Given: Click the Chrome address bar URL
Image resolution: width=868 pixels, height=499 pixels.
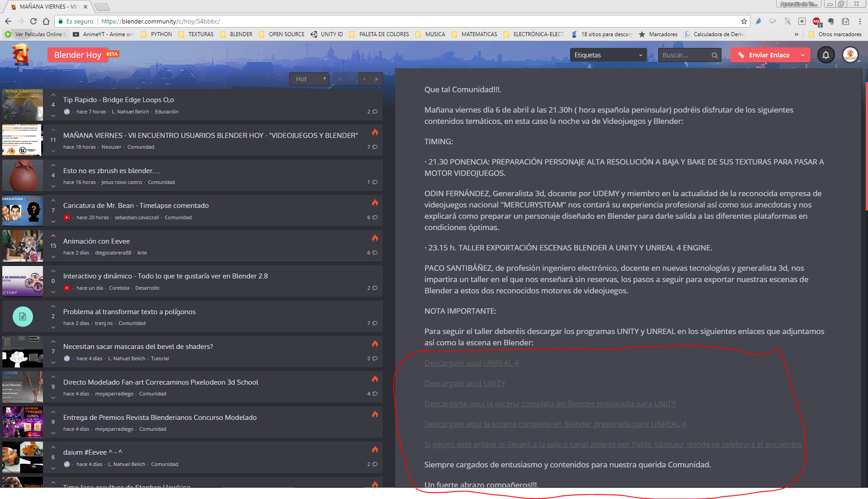Looking at the screenshot, I should tap(161, 21).
